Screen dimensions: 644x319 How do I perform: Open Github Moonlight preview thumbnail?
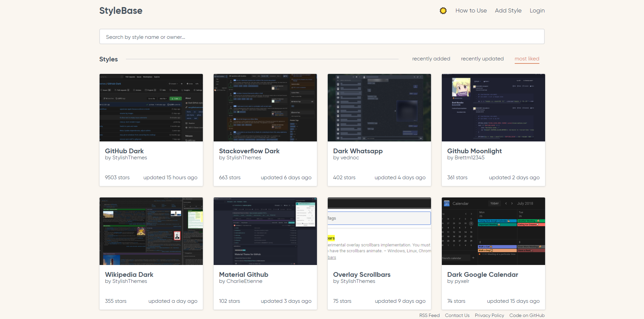pos(493,108)
